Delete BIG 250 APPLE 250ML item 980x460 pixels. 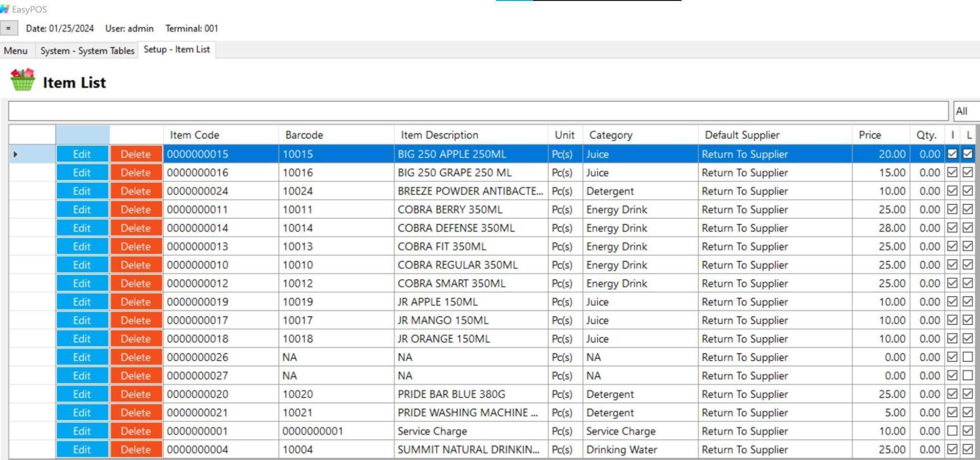tap(136, 154)
